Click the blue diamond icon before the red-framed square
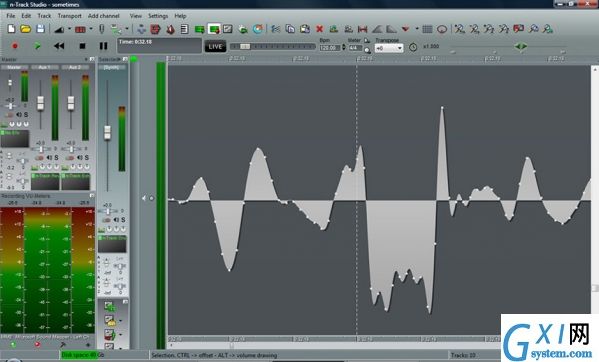 click(x=141, y=29)
